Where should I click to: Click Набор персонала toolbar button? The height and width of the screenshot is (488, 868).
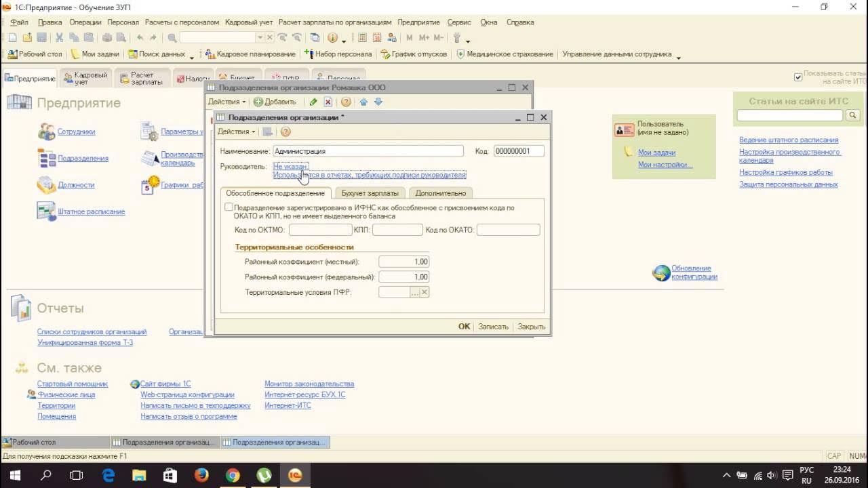(338, 54)
